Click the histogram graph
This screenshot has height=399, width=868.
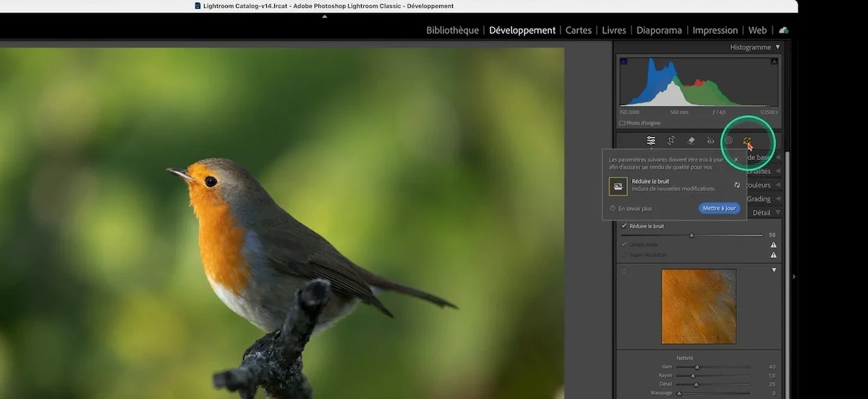[x=699, y=82]
